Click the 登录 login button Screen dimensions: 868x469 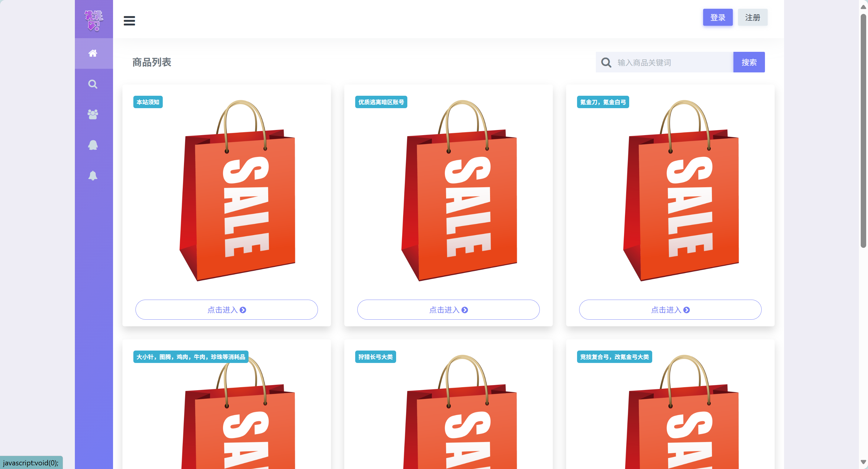[718, 17]
